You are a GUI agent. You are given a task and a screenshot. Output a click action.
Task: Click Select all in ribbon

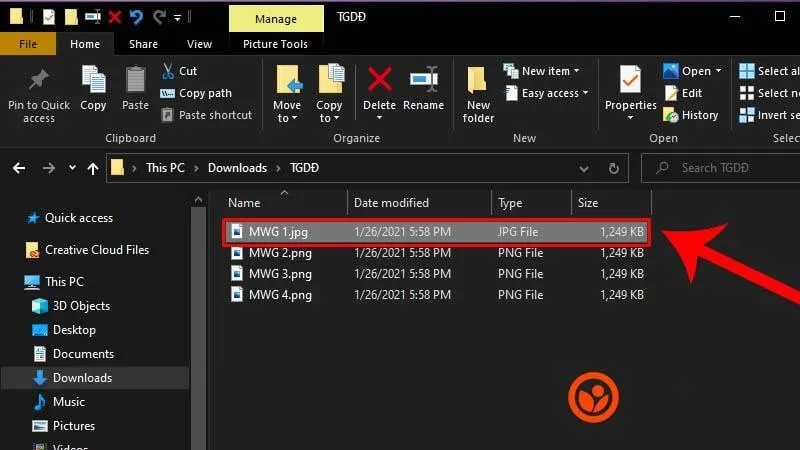click(x=769, y=71)
